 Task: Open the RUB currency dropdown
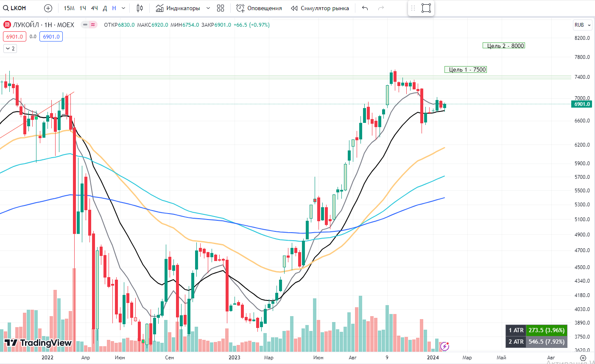coord(582,25)
